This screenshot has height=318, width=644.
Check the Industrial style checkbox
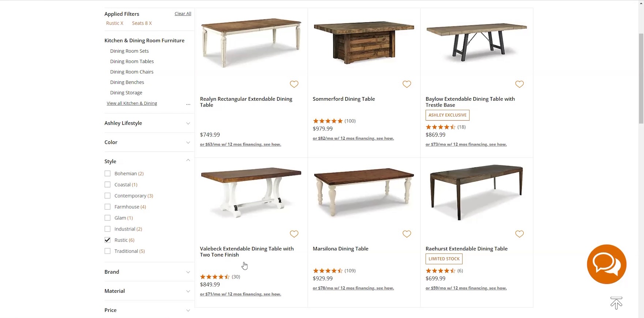point(108,229)
